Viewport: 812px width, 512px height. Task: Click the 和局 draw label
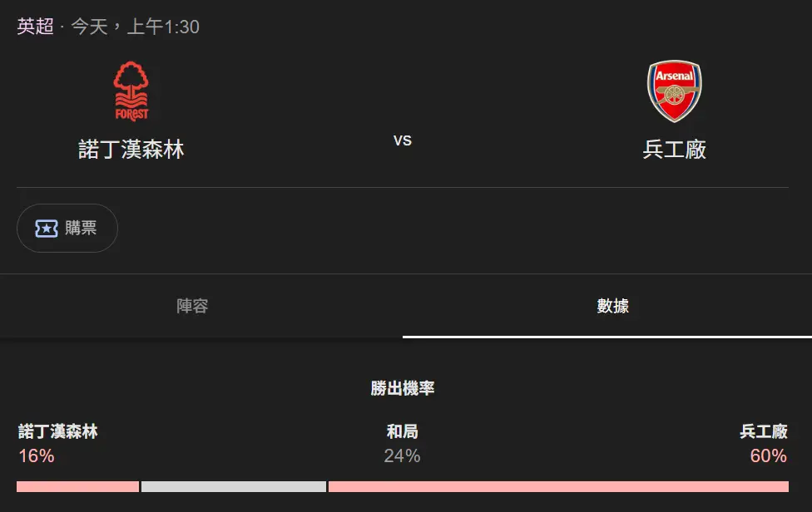[402, 431]
